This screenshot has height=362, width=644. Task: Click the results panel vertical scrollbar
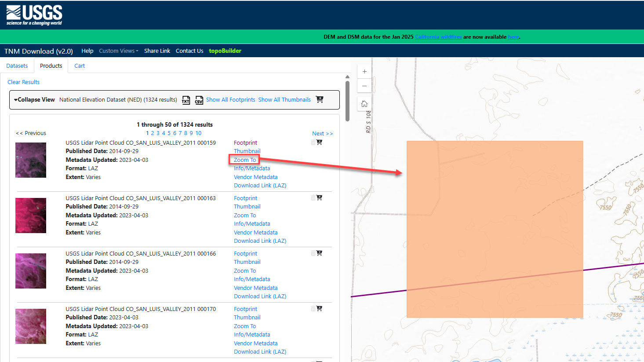click(347, 101)
